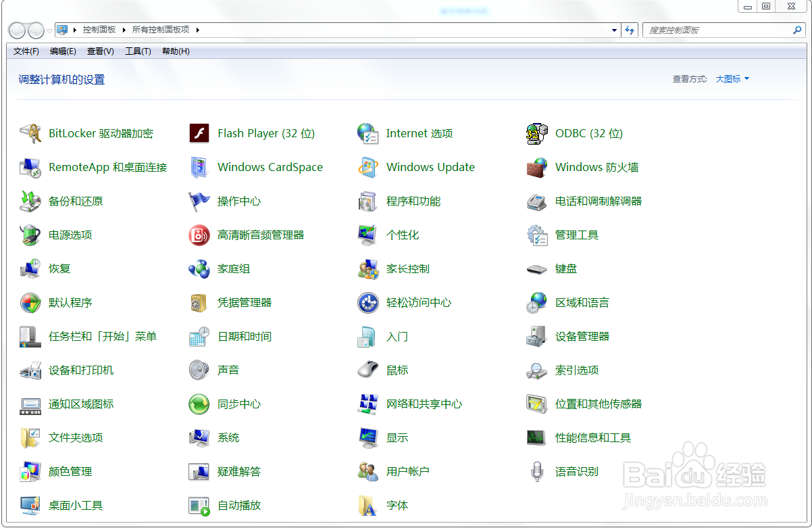Go forward with the forward arrow button
Viewport: 812px width, 528px height.
click(x=36, y=30)
